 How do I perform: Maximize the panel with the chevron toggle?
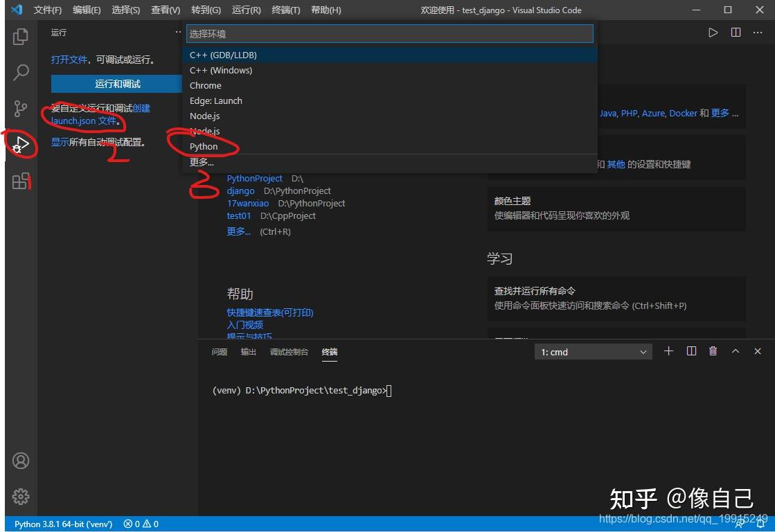(736, 351)
